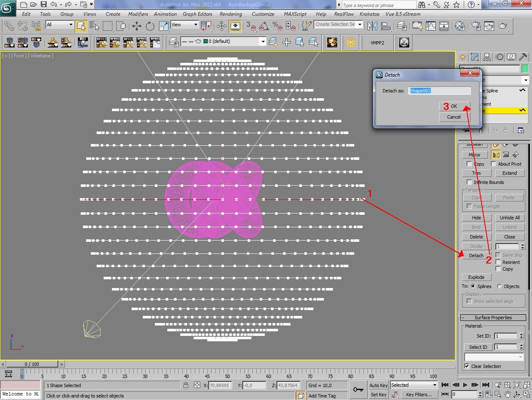The image size is (532, 400).
Task: Open the Modifiers menu
Action: 138,14
